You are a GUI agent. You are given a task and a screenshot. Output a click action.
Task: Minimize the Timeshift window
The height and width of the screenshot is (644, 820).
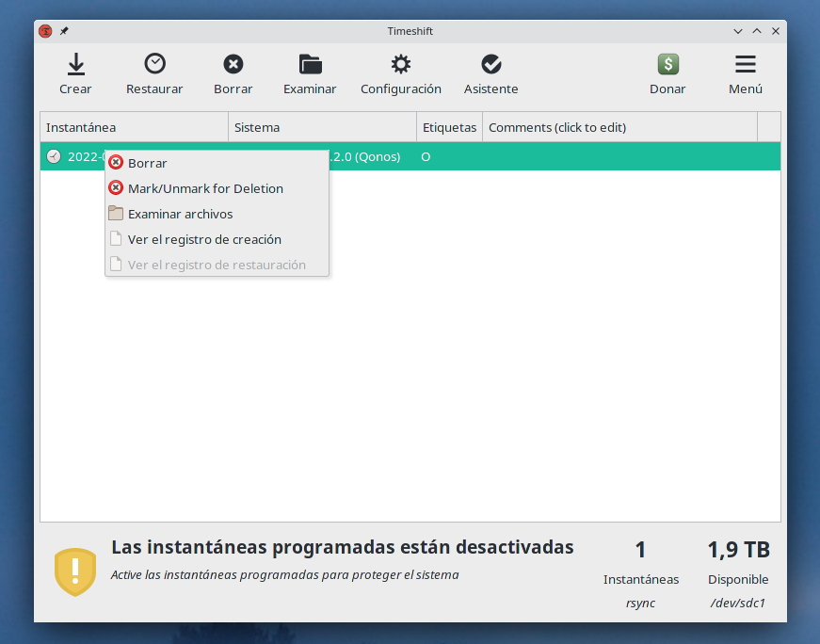click(x=738, y=31)
